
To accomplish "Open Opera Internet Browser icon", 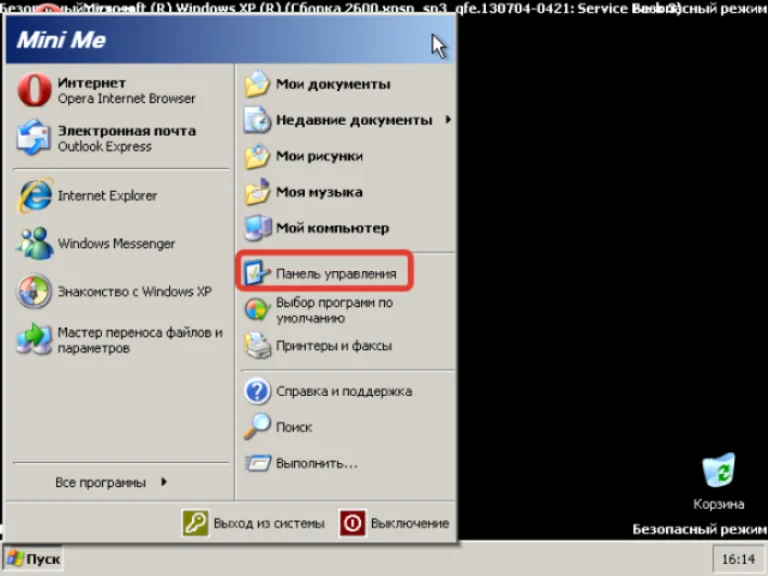I will coord(34,90).
